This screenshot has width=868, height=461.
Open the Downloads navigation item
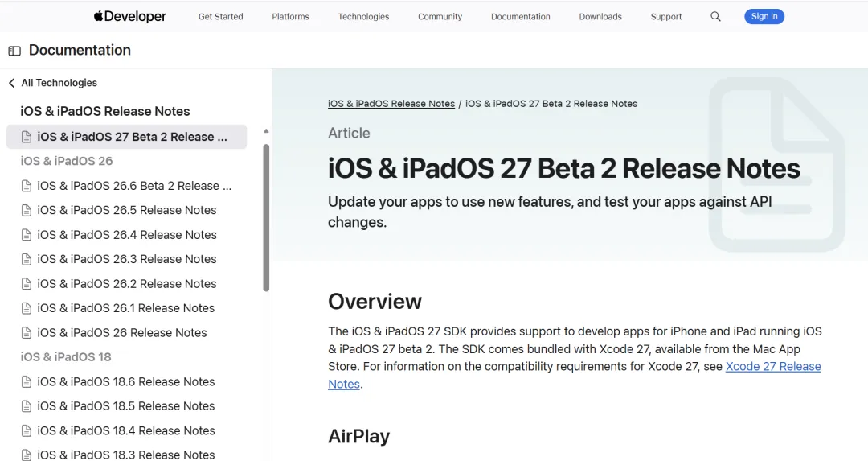tap(600, 17)
